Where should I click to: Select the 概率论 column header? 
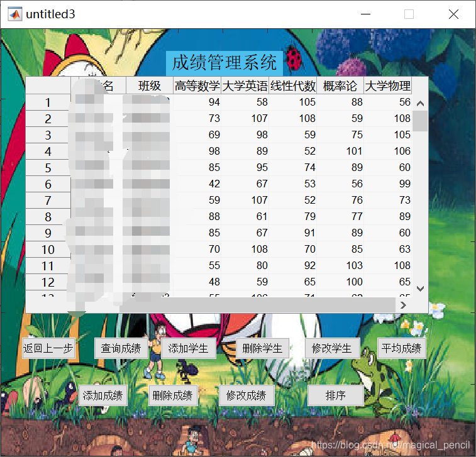pyautogui.click(x=340, y=85)
